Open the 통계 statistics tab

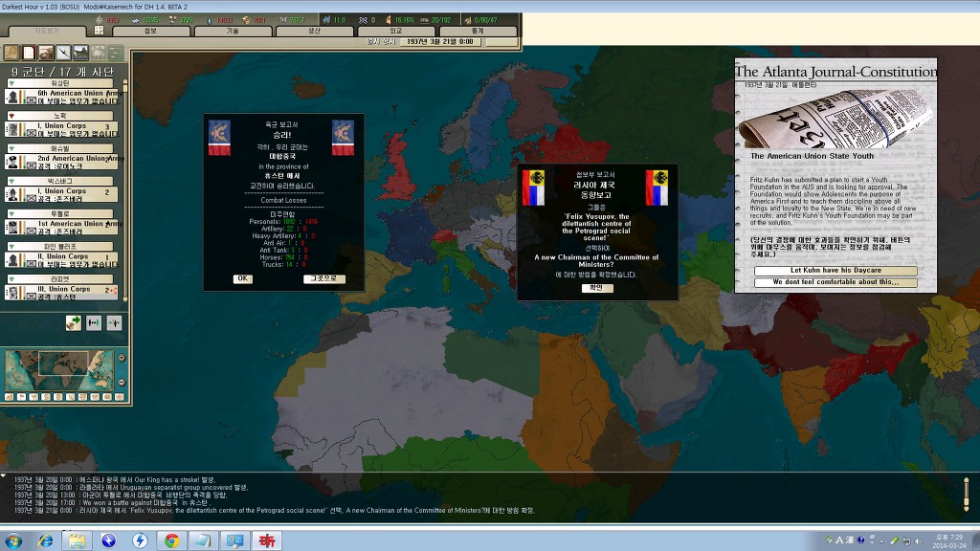point(478,31)
